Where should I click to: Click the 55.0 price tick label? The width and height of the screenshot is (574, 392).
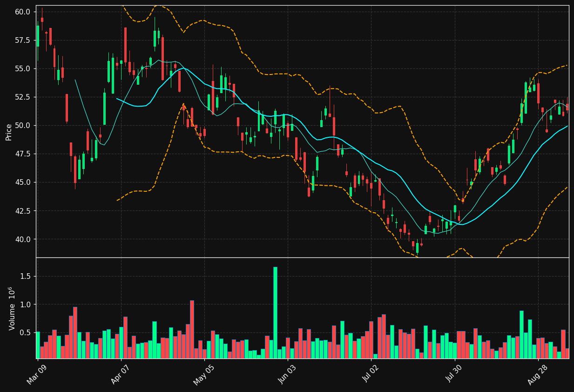[x=23, y=68]
